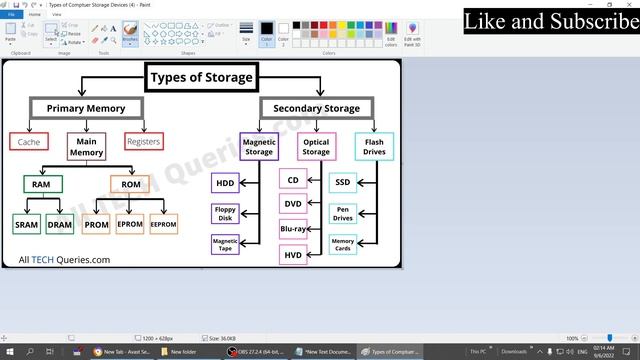Open the File menu
The width and height of the screenshot is (640, 360).
[11, 14]
